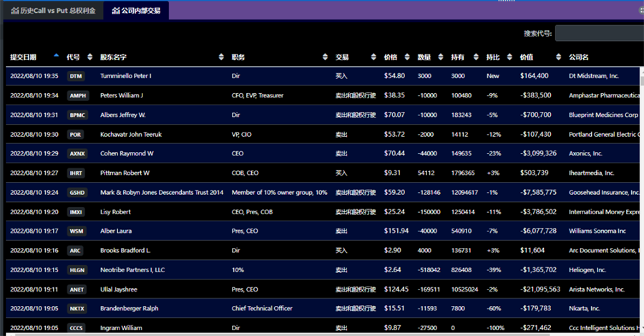Select Mark & Robyn Jones Descendants Trust
The image size is (644, 336).
162,193
